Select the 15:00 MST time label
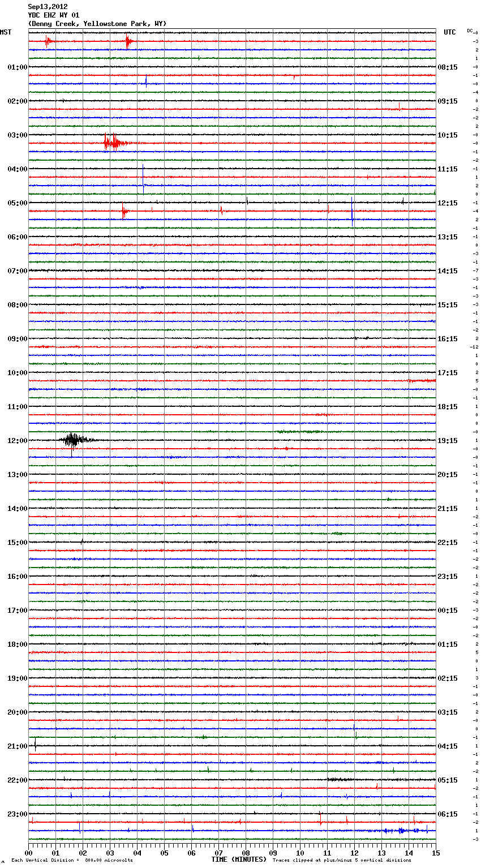Screen dimensions: 481x868 [18, 543]
